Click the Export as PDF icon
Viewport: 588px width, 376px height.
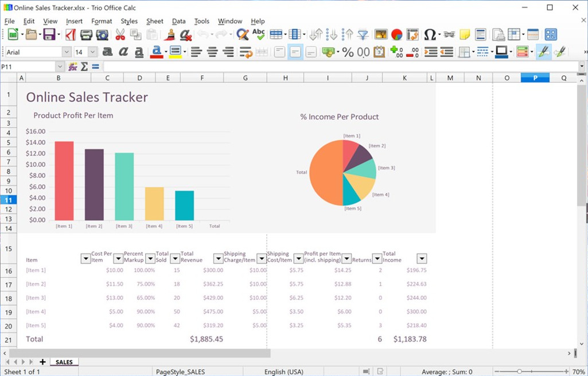point(70,35)
